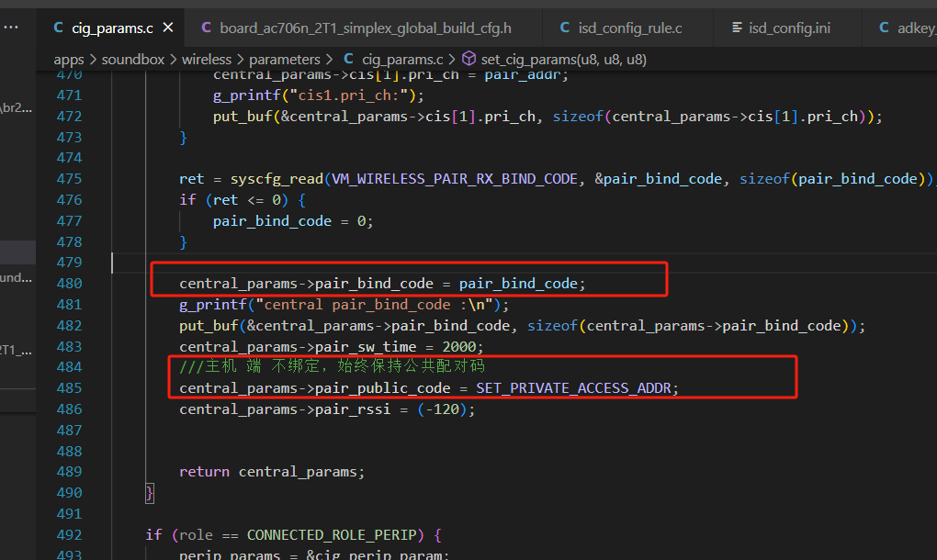This screenshot has height=560, width=937.
Task: Click put_buf on line 472
Action: [243, 117]
